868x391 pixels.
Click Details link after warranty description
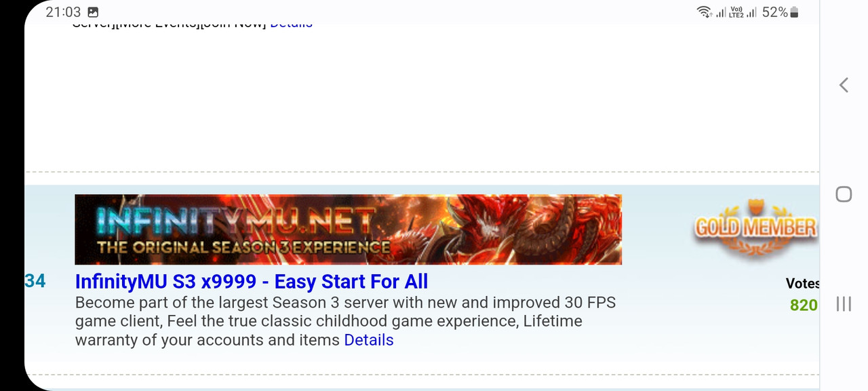[369, 340]
